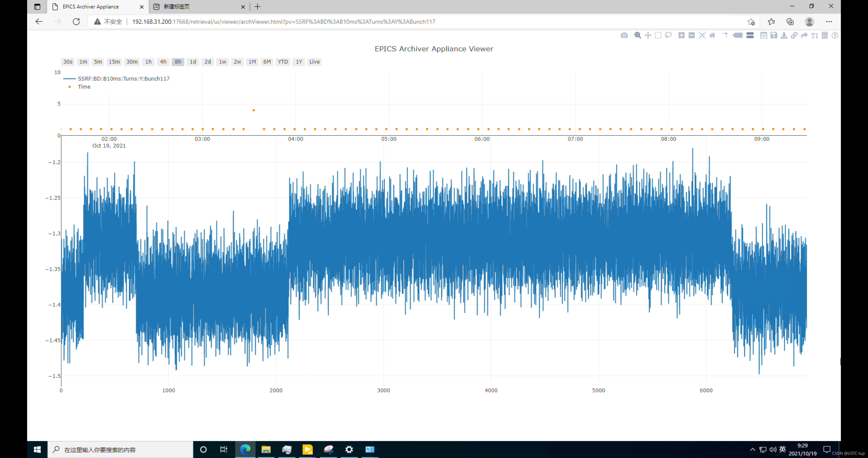Image resolution: width=868 pixels, height=458 pixels.
Task: Select the Pan tool in plot toolbar
Action: tap(648, 35)
